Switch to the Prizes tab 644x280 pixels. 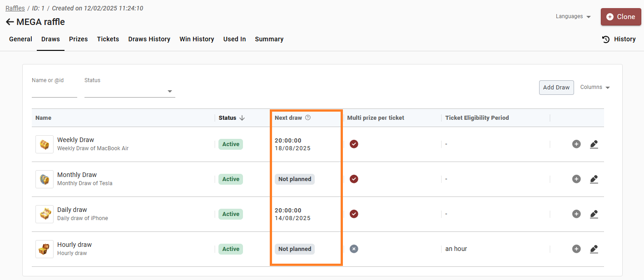pos(78,39)
